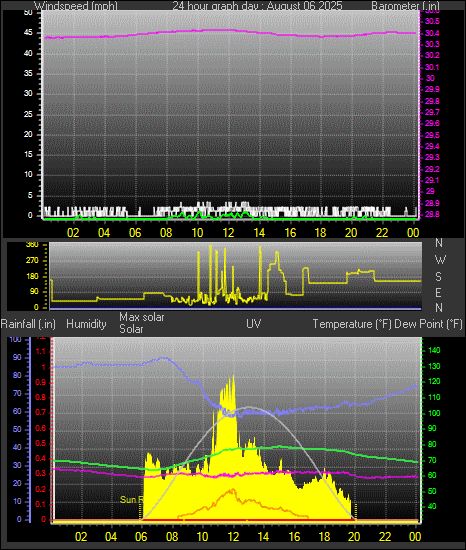Click the 24 hour graph day title
The image size is (466, 550).
click(x=257, y=6)
